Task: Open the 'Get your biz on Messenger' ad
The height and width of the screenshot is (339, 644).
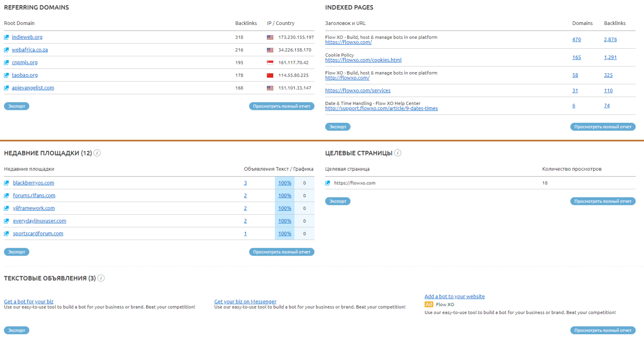Action: tap(245, 302)
